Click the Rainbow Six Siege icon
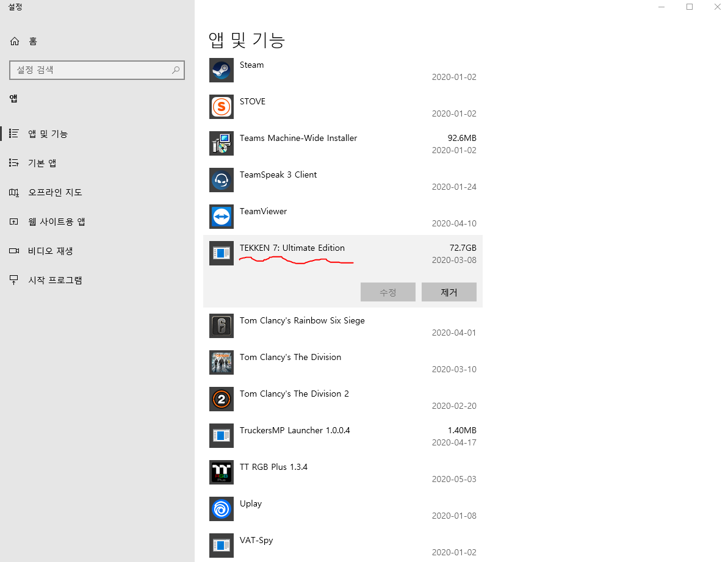The width and height of the screenshot is (728, 562). pyautogui.click(x=222, y=326)
